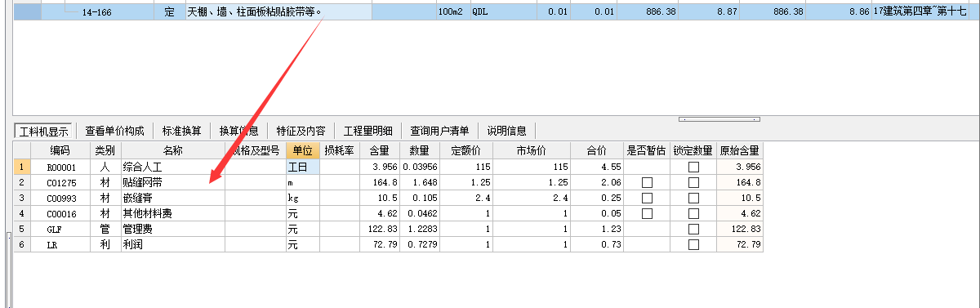Click the 含量 column header
This screenshot has width=980, height=308.
[379, 150]
